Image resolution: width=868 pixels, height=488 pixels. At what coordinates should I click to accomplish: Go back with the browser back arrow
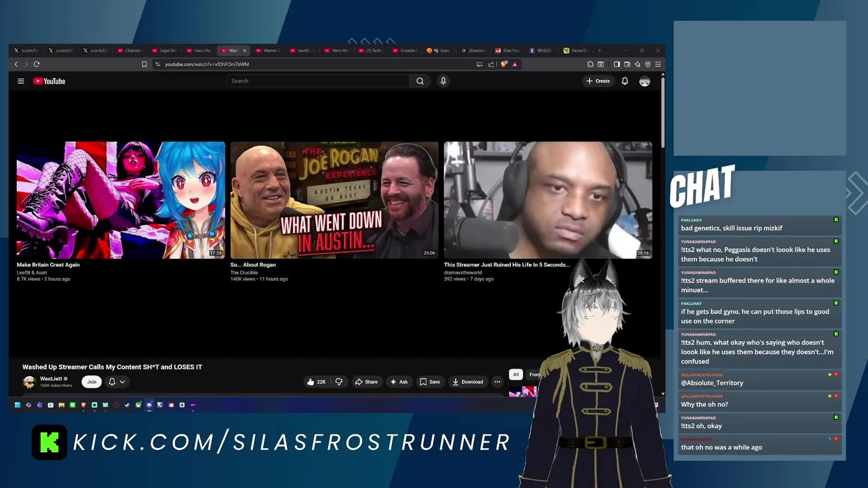pos(16,64)
